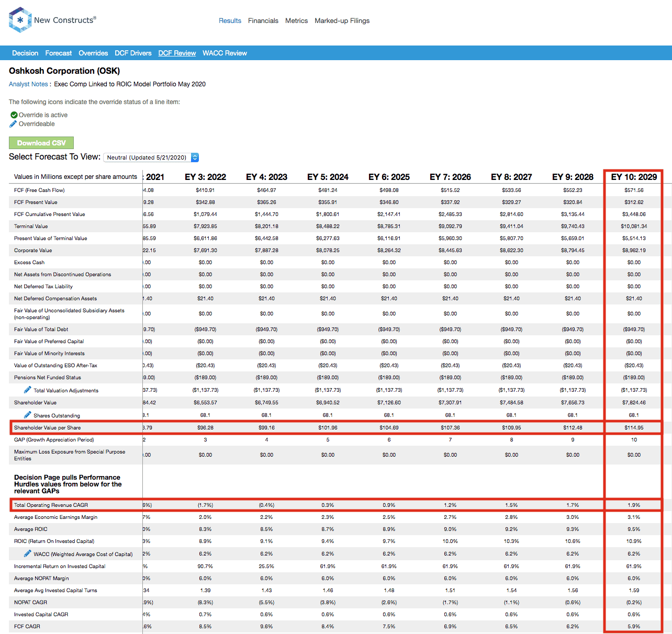Click the 'EY 9: 2028' column header
Screen dimensions: 672x634
click(x=573, y=177)
